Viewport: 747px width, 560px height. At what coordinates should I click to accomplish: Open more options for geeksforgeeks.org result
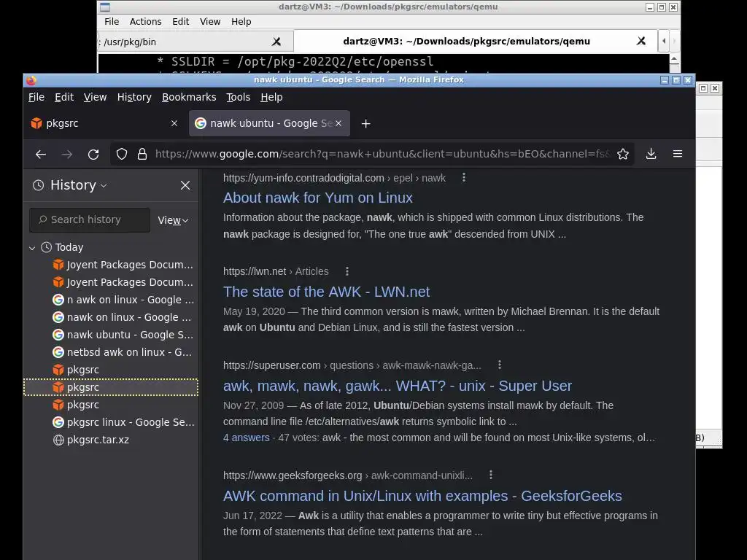[x=491, y=475]
